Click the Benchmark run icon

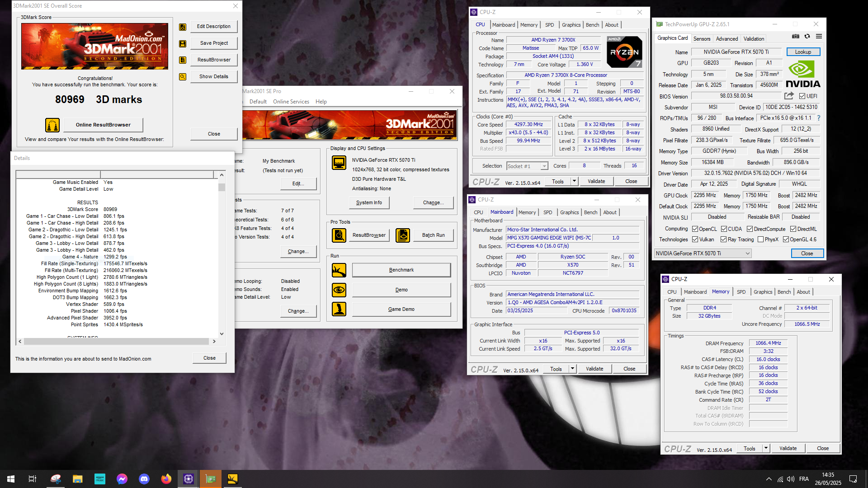click(339, 270)
